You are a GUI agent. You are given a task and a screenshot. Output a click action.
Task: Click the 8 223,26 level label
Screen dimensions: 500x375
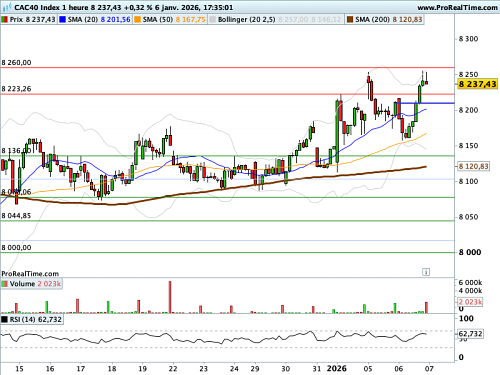tap(16, 89)
